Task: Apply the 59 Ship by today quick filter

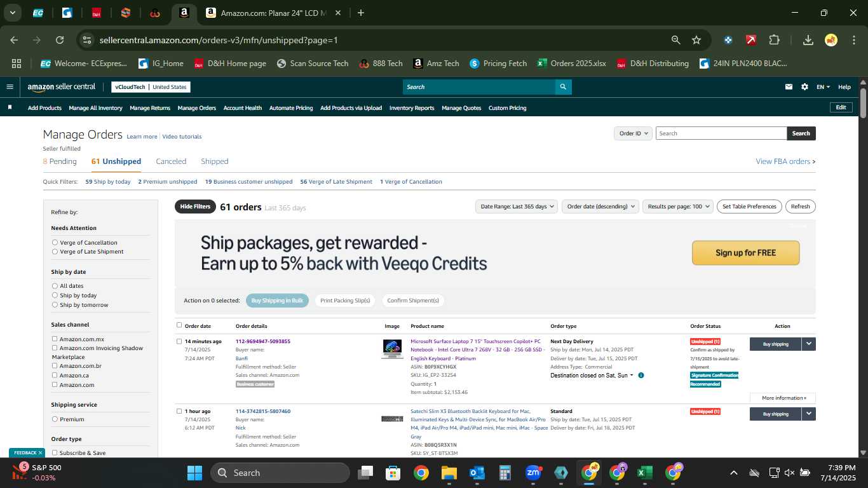Action: (x=108, y=182)
